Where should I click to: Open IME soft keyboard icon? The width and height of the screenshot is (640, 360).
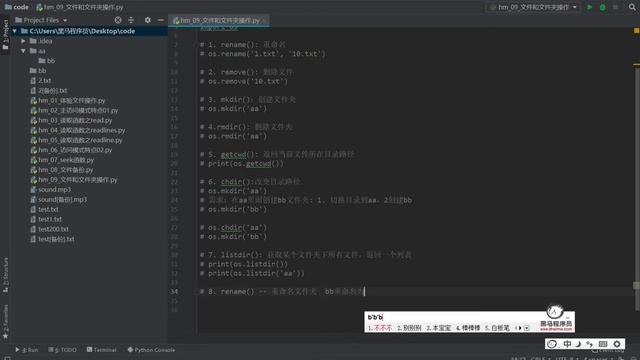point(603,344)
